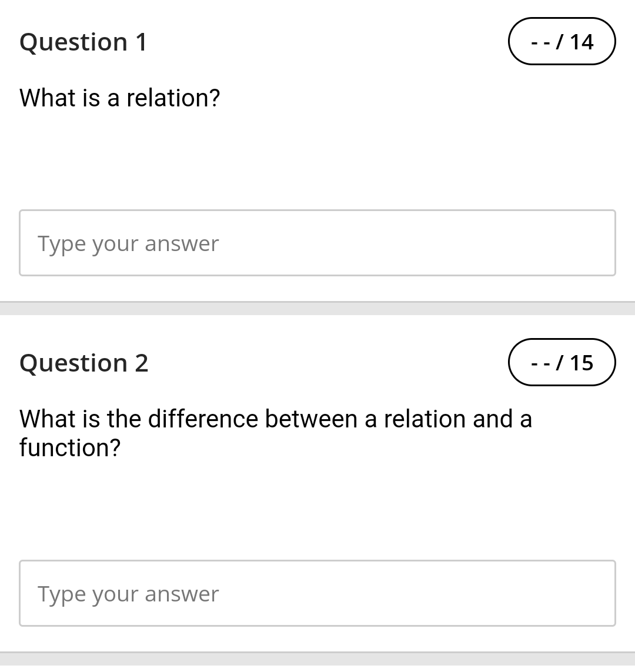
Task: Click the word "relation?" in Question 1
Action: [x=173, y=98]
